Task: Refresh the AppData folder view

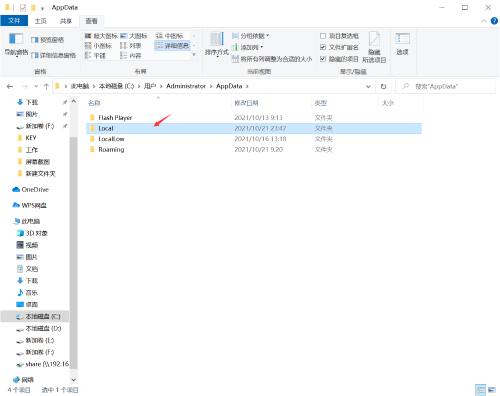Action: [383, 86]
